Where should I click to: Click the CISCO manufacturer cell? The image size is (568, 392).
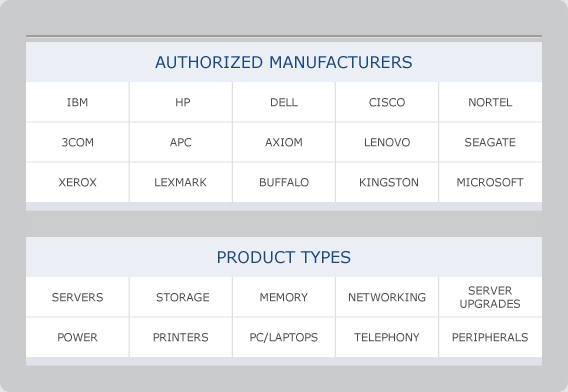pyautogui.click(x=387, y=102)
